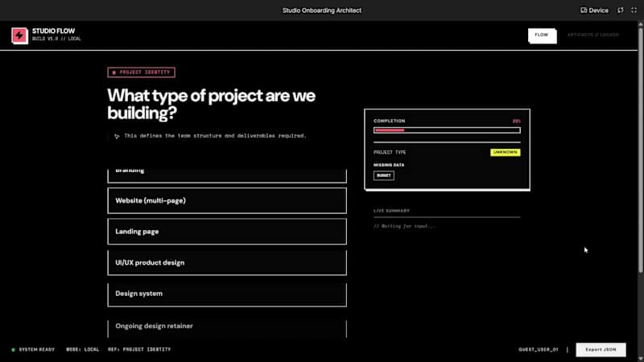Choose the Landing page option
The width and height of the screenshot is (644, 362).
(x=226, y=232)
